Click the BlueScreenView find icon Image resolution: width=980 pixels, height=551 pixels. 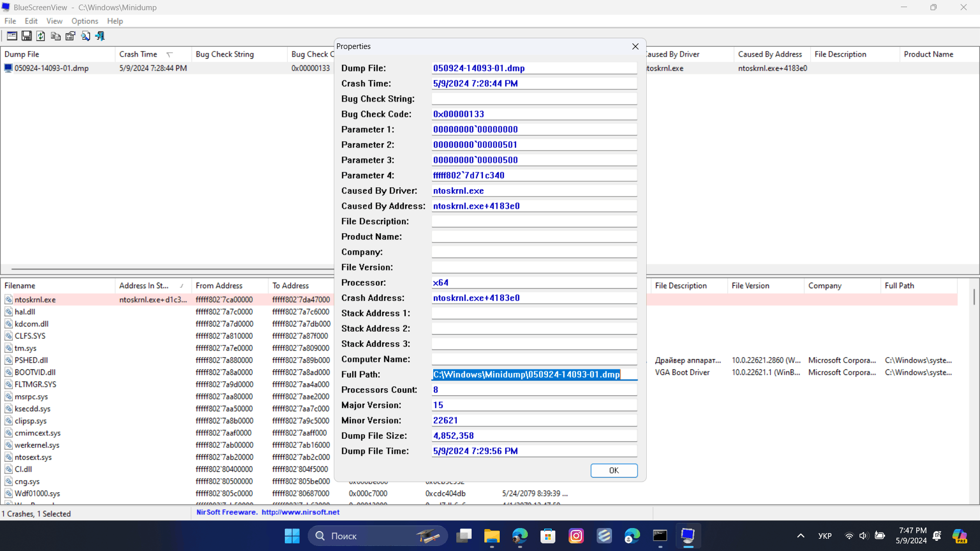click(85, 36)
